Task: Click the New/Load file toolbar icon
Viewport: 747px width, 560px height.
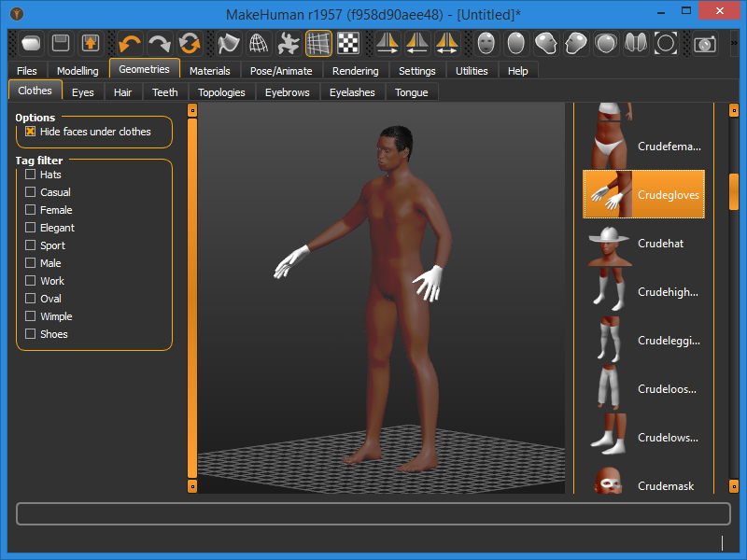Action: tap(32, 43)
